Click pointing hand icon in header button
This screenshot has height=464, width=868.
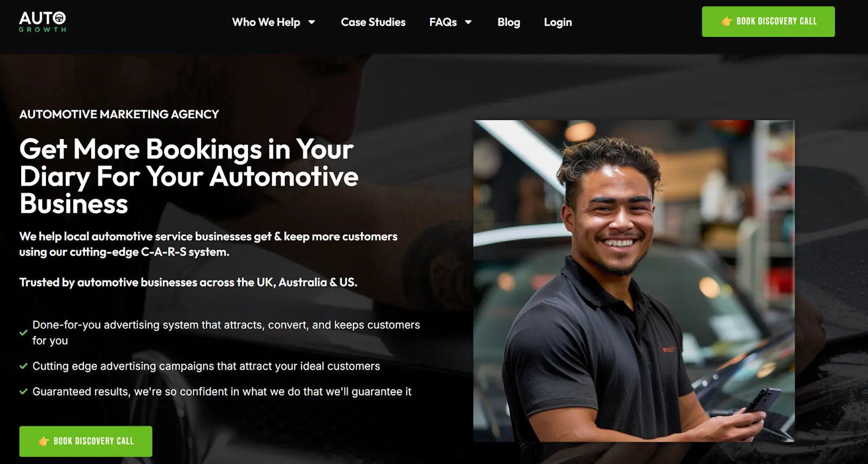tap(727, 22)
